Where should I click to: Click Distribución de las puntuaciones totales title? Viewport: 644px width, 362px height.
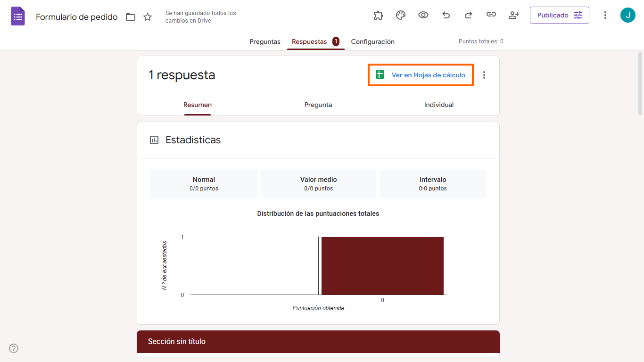point(318,214)
